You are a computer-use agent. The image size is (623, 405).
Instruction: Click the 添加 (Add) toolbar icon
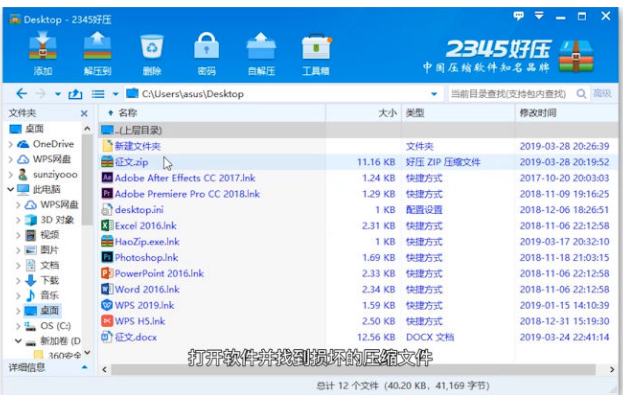[x=43, y=53]
